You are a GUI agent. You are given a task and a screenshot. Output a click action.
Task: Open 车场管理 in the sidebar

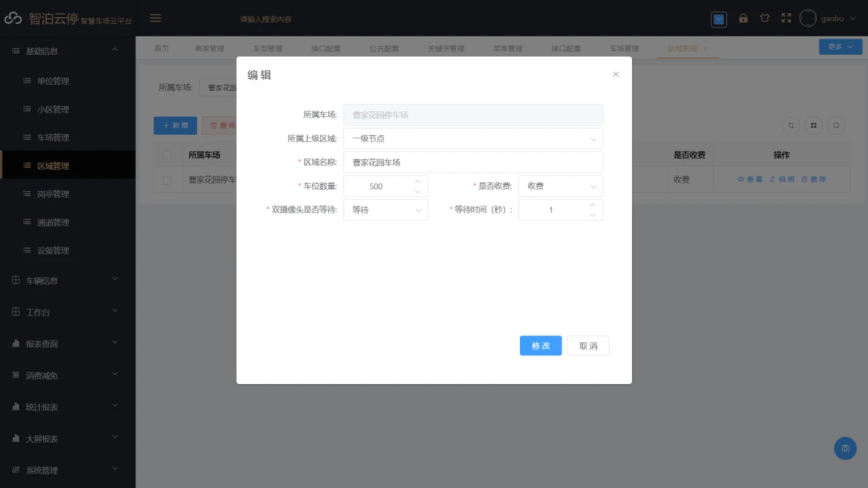(x=68, y=137)
